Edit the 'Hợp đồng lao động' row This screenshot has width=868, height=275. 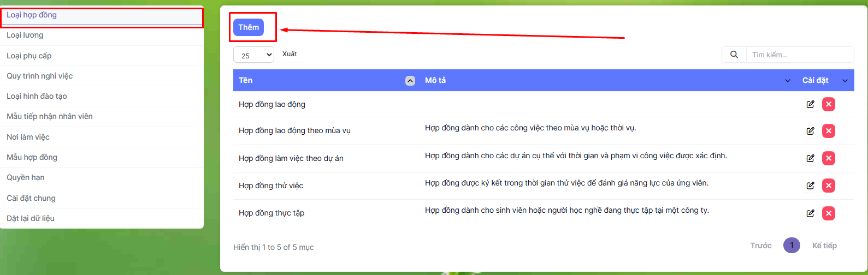[810, 104]
